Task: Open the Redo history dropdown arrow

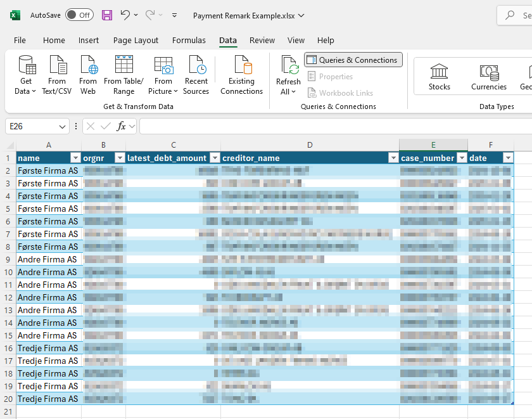Action: point(160,15)
